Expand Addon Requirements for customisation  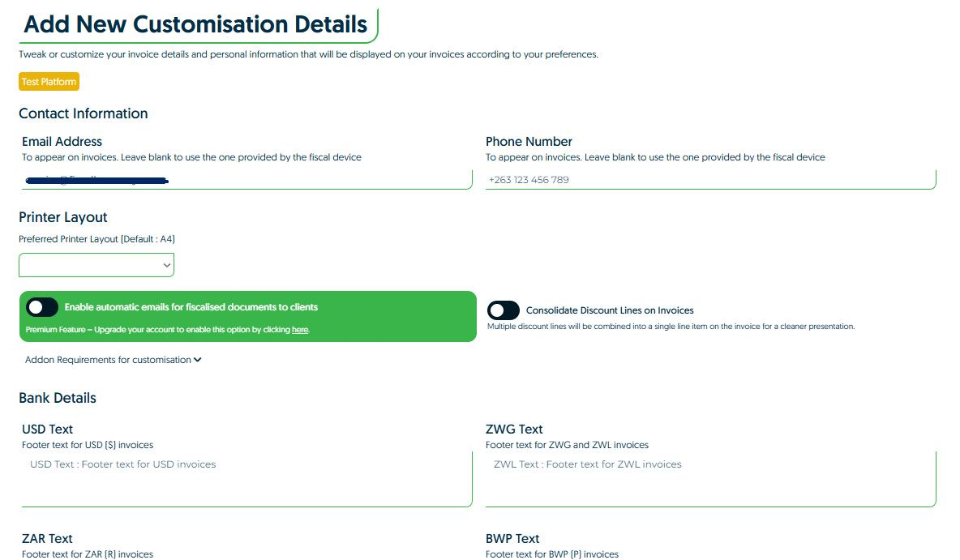pyautogui.click(x=113, y=360)
